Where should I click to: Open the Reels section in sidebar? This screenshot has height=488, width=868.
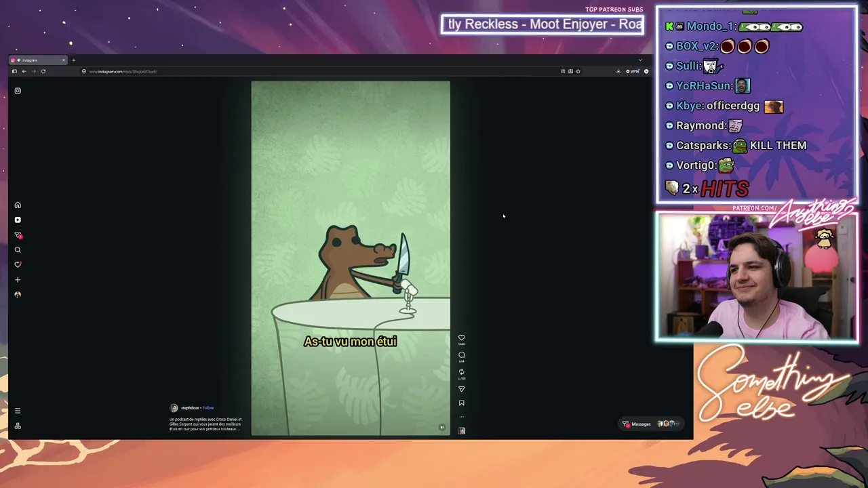pos(18,220)
